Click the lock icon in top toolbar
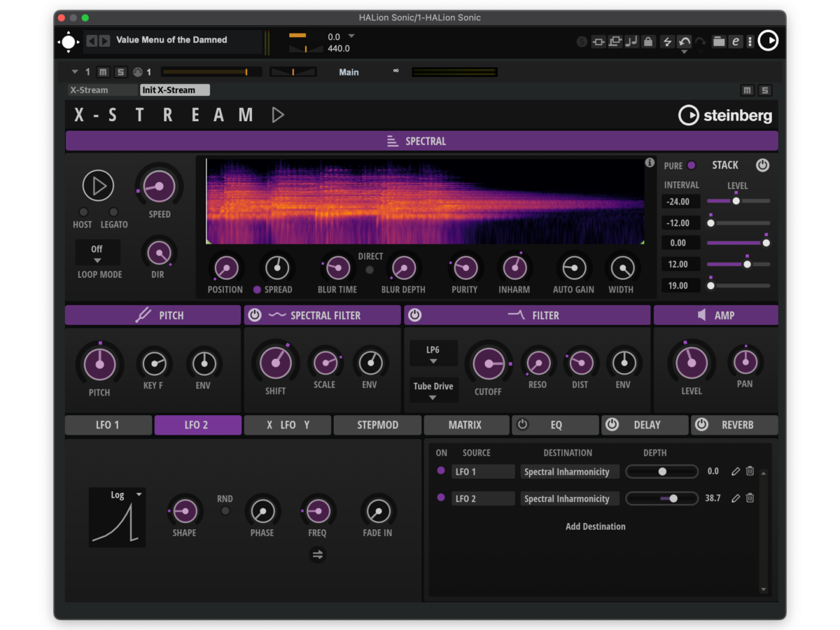 tap(648, 41)
